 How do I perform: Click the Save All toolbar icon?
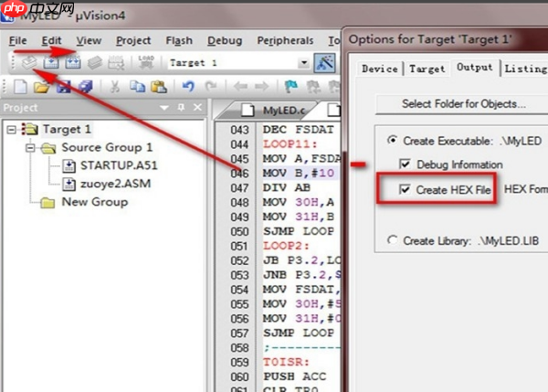(x=85, y=87)
